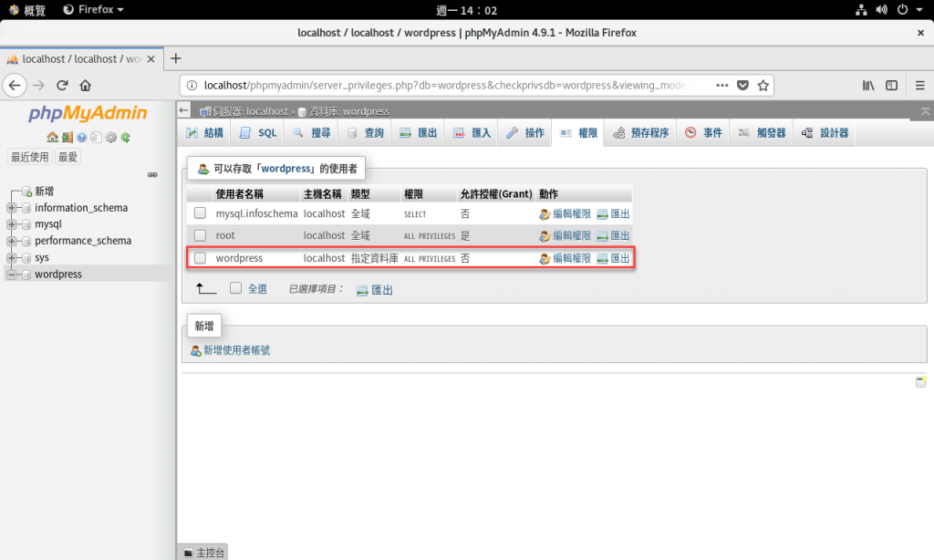Open the Firefox application menu dropdown
Image resolution: width=934 pixels, height=560 pixels.
pos(94,9)
